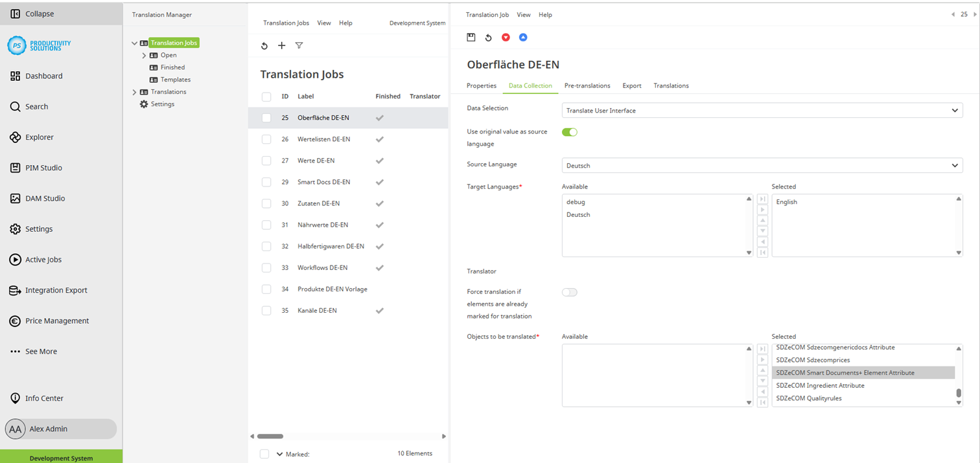Click the Save icon in the Translation Job toolbar
980x463 pixels.
[x=471, y=37]
